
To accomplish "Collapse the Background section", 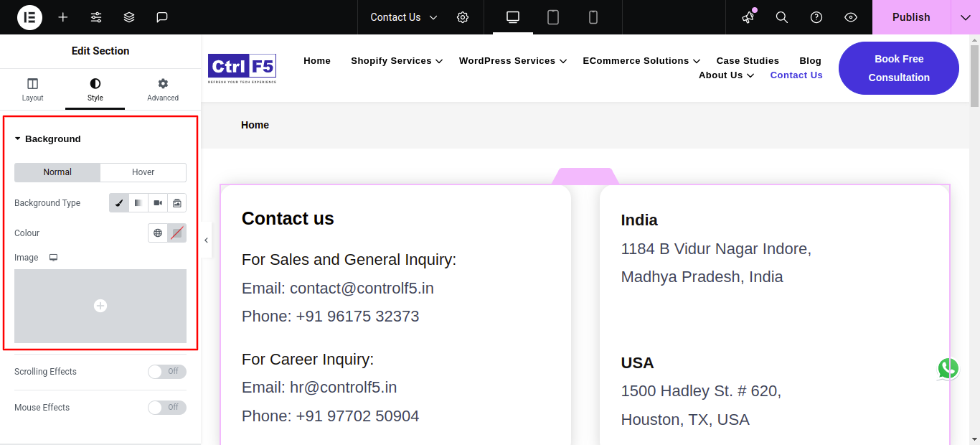I will tap(47, 139).
